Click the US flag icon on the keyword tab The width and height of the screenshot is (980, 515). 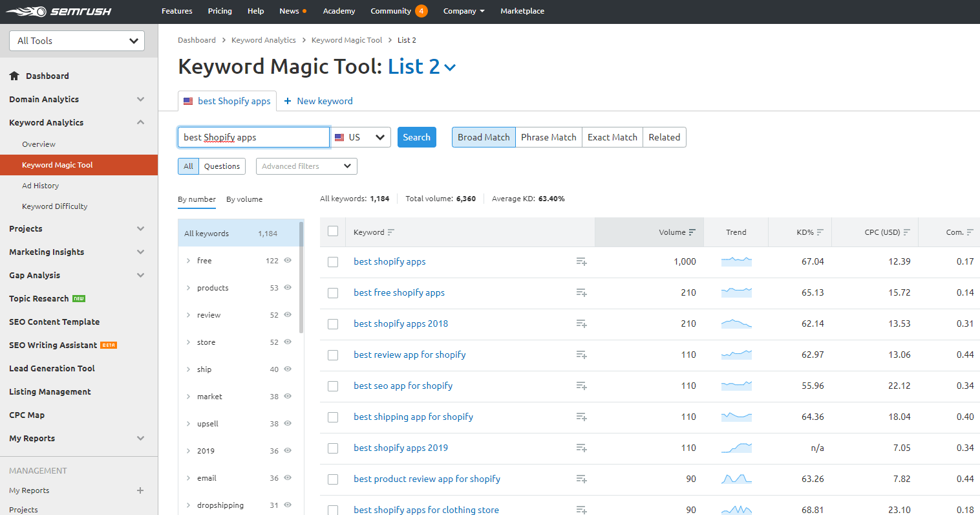(x=188, y=101)
